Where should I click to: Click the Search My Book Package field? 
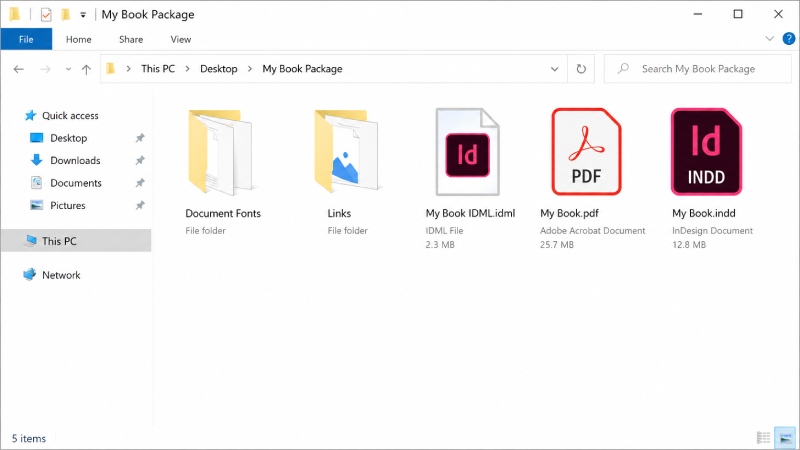point(698,69)
